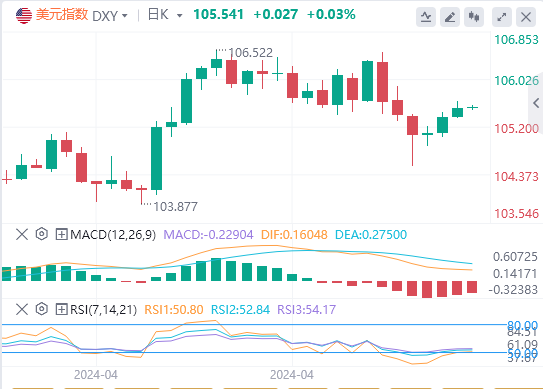This screenshot has width=543, height=389.
Task: Collapse the side panel arrow at right edge
Action: 536,103
